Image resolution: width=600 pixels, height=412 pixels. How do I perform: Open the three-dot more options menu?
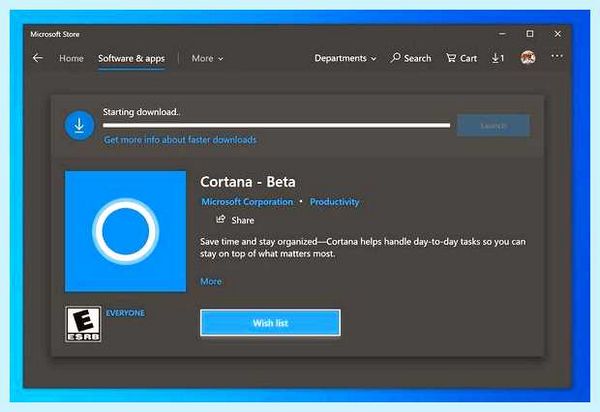557,57
